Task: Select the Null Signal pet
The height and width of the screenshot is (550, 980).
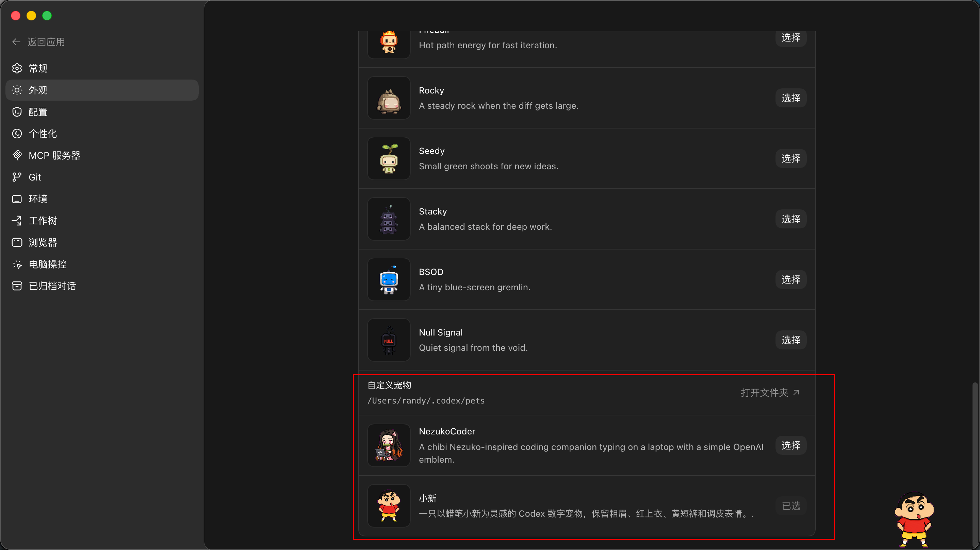Action: (790, 340)
